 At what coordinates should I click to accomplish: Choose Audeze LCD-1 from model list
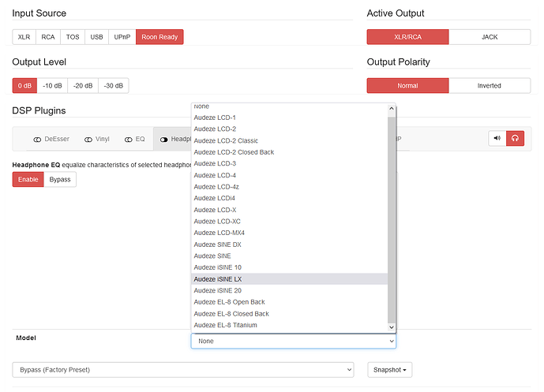click(289, 118)
